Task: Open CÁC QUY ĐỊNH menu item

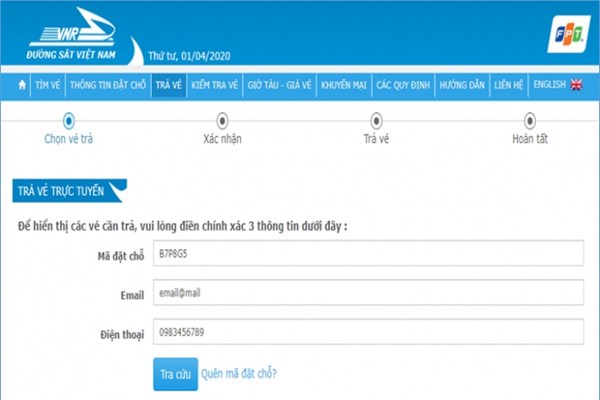Action: click(403, 85)
